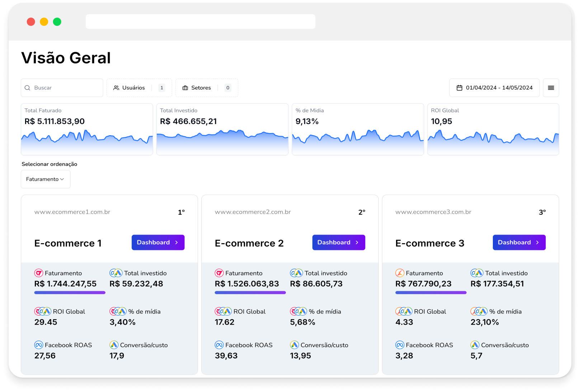Click Total investido ads icon in E-commerce 3
580x392 pixels.
point(477,273)
